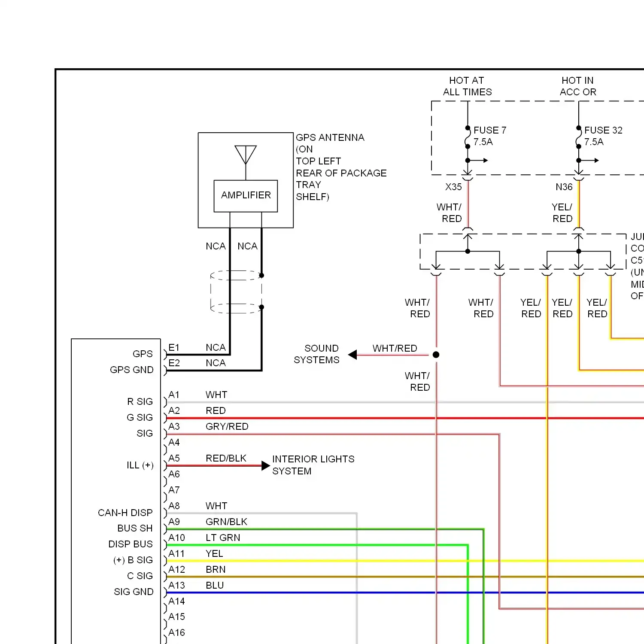This screenshot has width=644, height=644.
Task: Click the GRN/BLK wire color label
Action: pos(227,522)
